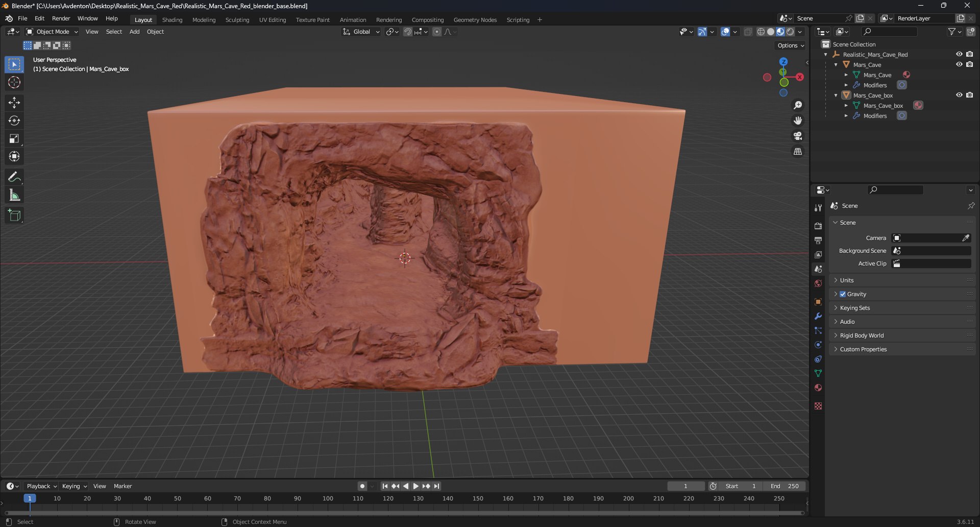Image resolution: width=980 pixels, height=527 pixels.
Task: Toggle the Gravity checkbox
Action: [843, 294]
